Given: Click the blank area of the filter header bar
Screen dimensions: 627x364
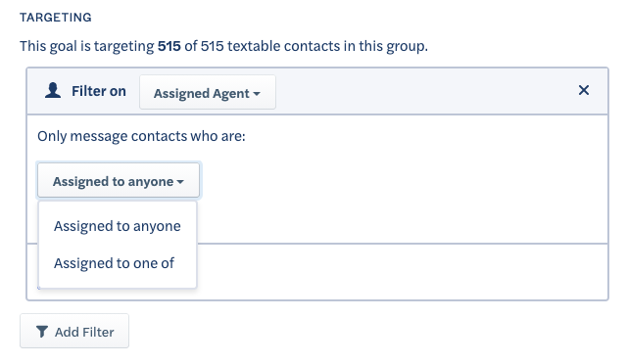Looking at the screenshot, I should tap(424, 91).
